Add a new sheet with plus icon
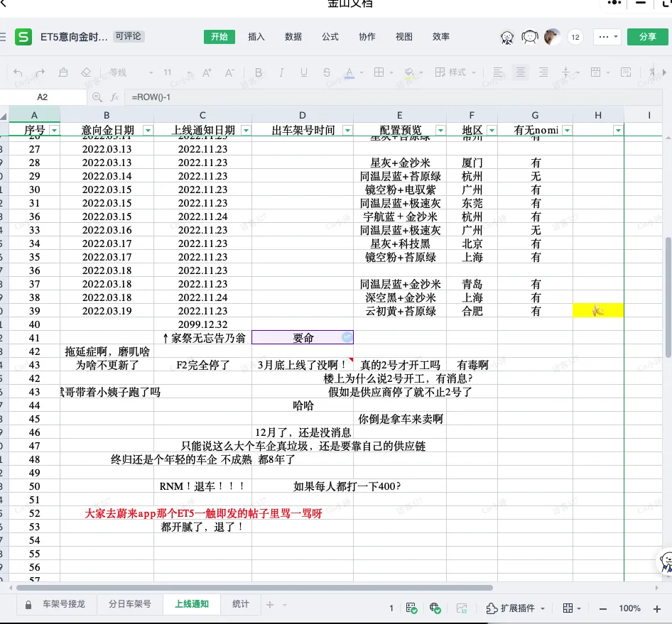The image size is (672, 624). (269, 605)
